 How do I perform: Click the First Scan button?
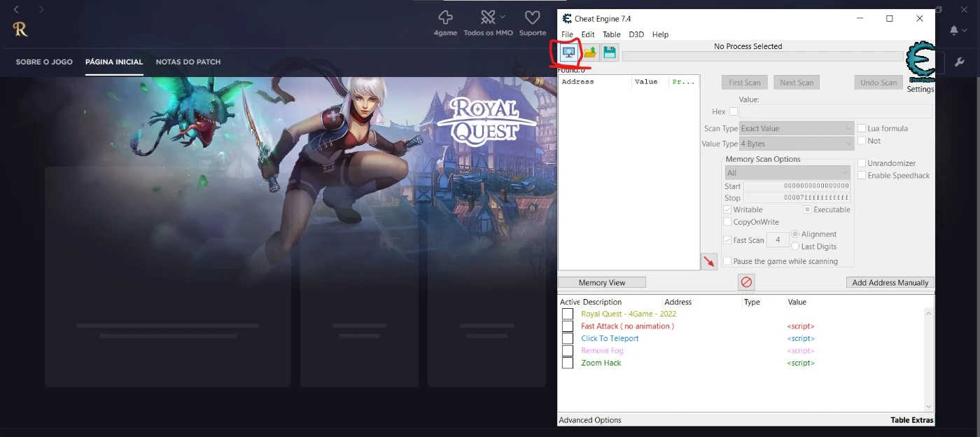pos(745,83)
